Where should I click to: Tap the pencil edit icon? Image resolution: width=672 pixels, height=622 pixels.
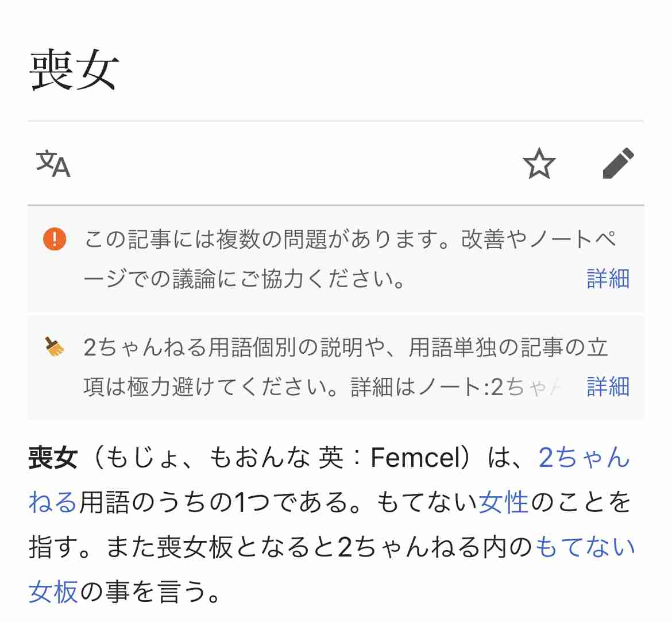coord(618,163)
